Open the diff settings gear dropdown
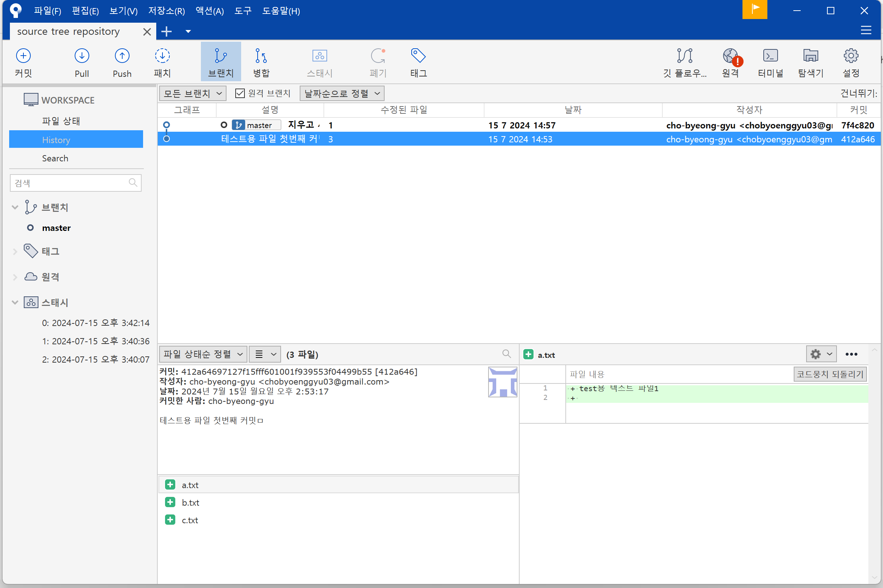Viewport: 883px width, 588px height. (x=821, y=354)
